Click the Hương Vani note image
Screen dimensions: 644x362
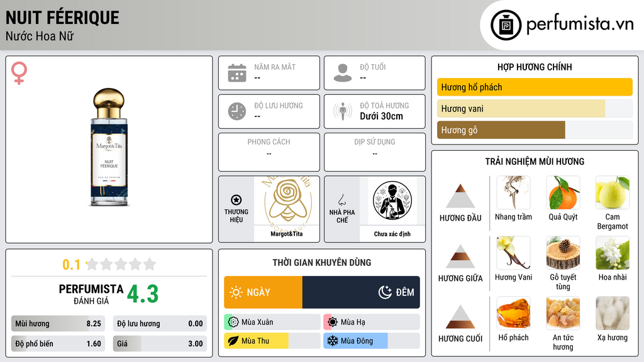coord(513,253)
